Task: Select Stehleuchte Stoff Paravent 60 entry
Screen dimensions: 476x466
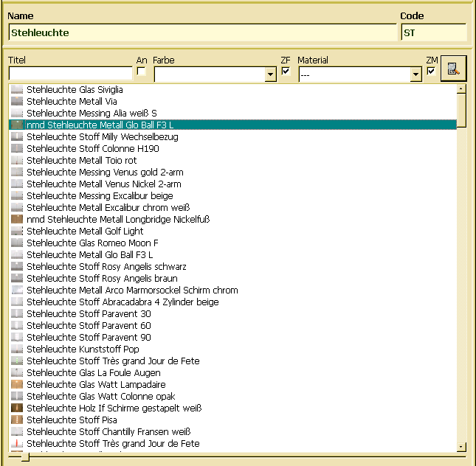Action: click(x=89, y=326)
